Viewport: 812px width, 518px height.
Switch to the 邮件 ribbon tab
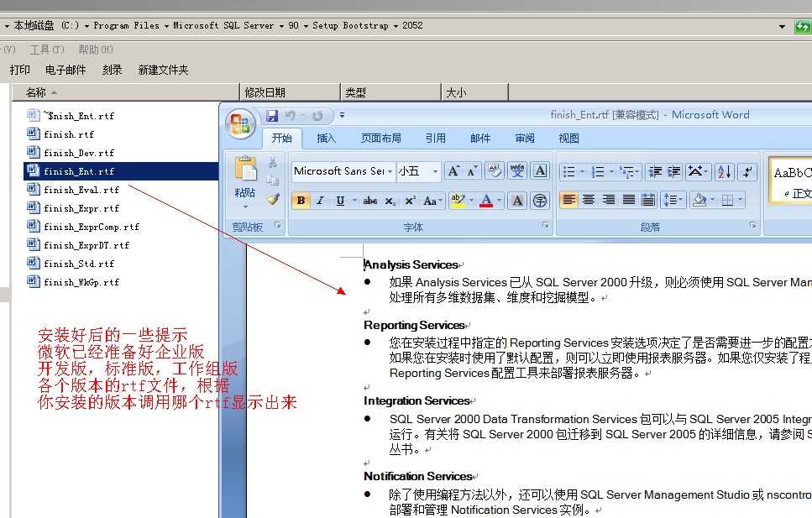coord(480,139)
